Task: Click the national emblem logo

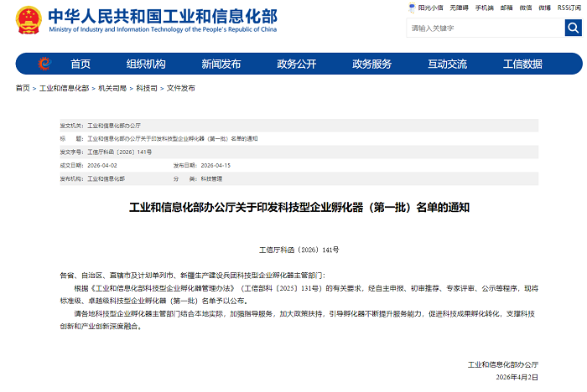Action: (29, 20)
